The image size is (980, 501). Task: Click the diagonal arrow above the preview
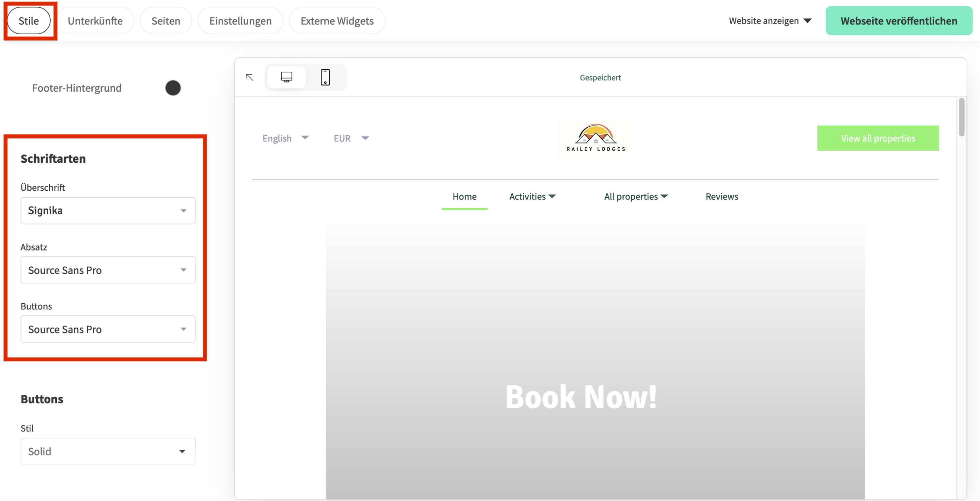[x=250, y=77]
